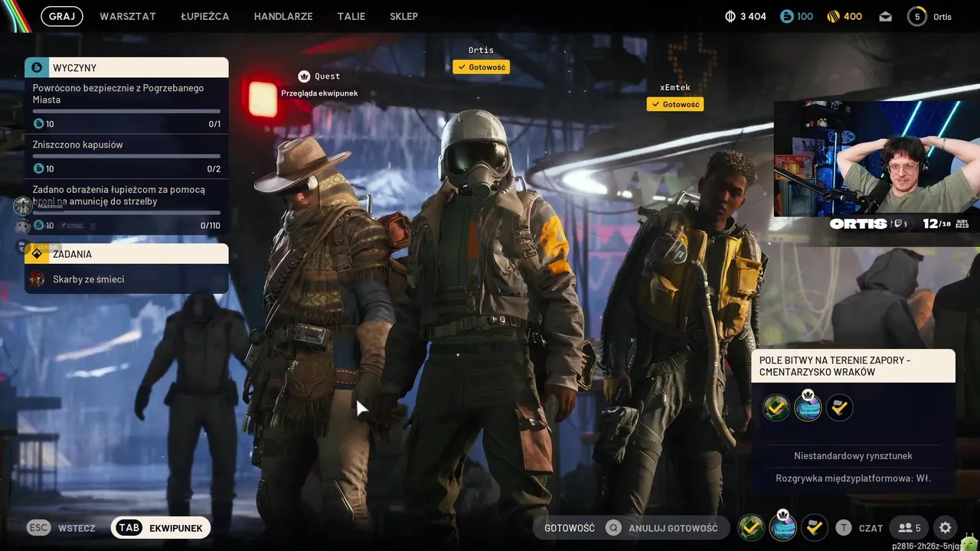
Task: Click the GOTOWOŚĆ ready label
Action: pyautogui.click(x=569, y=528)
